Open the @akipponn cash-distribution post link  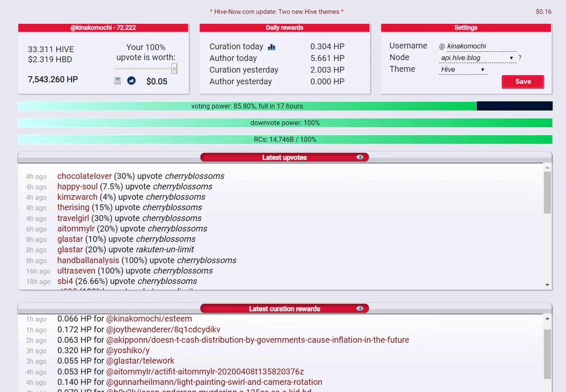[x=257, y=340]
